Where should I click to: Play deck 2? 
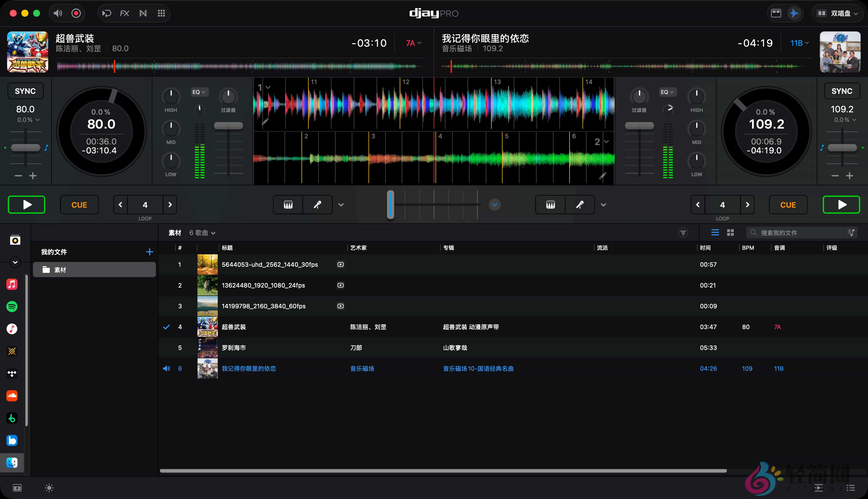pyautogui.click(x=841, y=205)
